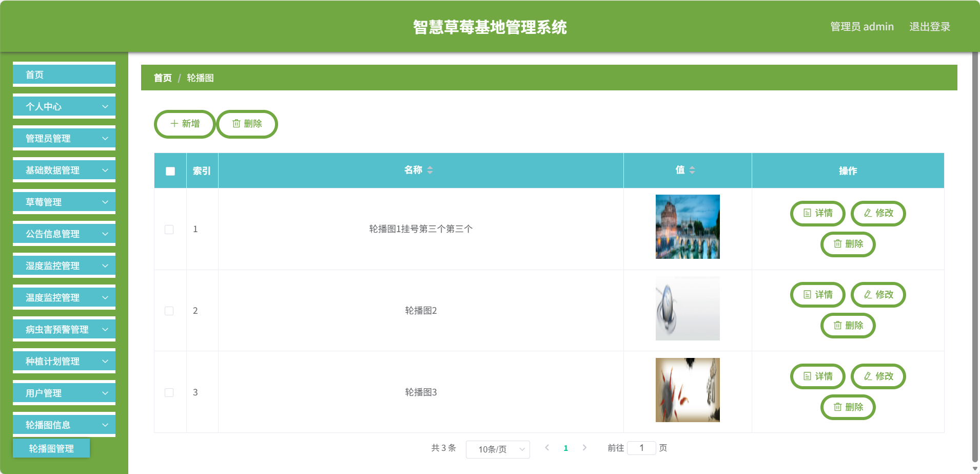Click trash icon on top 删除 button
This screenshot has height=474, width=980.
coord(237,124)
